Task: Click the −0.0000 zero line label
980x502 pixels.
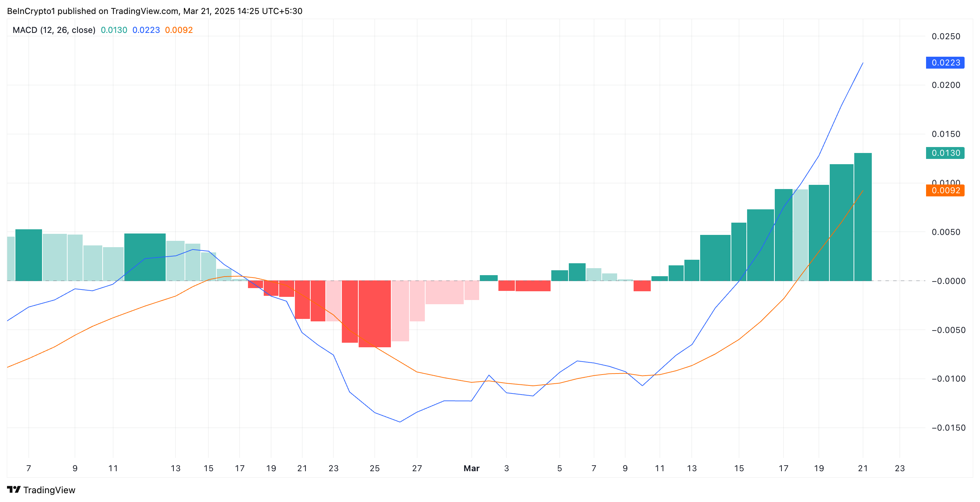Action: click(x=948, y=281)
